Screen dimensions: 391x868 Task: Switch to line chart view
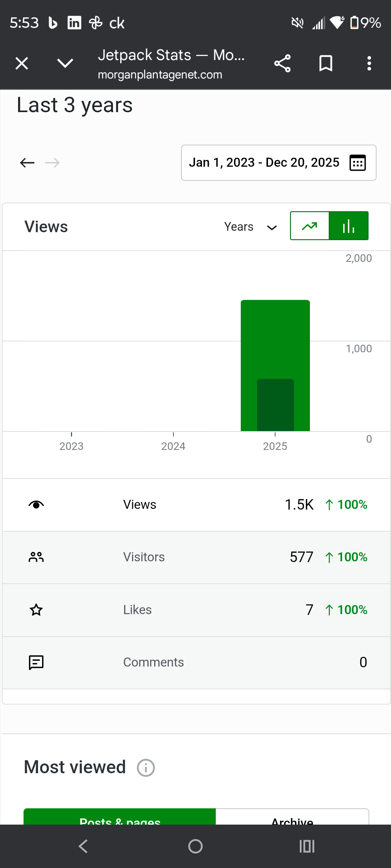[310, 226]
